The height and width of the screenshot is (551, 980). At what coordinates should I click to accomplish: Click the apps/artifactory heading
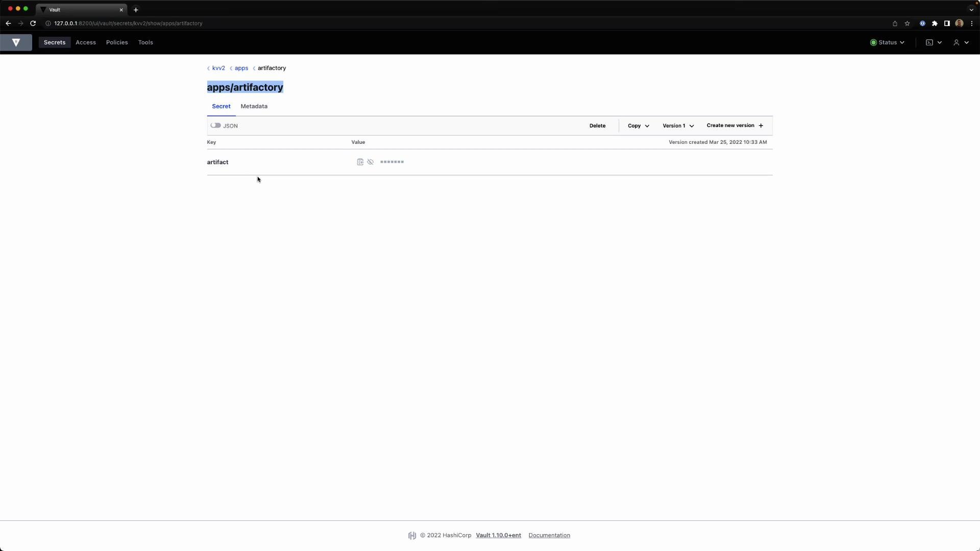(x=245, y=87)
